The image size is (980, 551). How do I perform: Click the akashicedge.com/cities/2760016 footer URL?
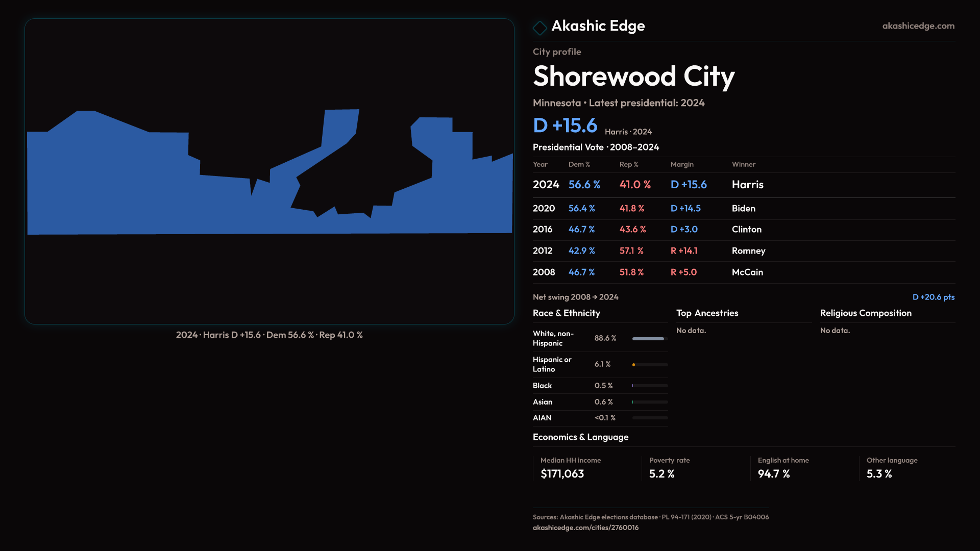[585, 528]
